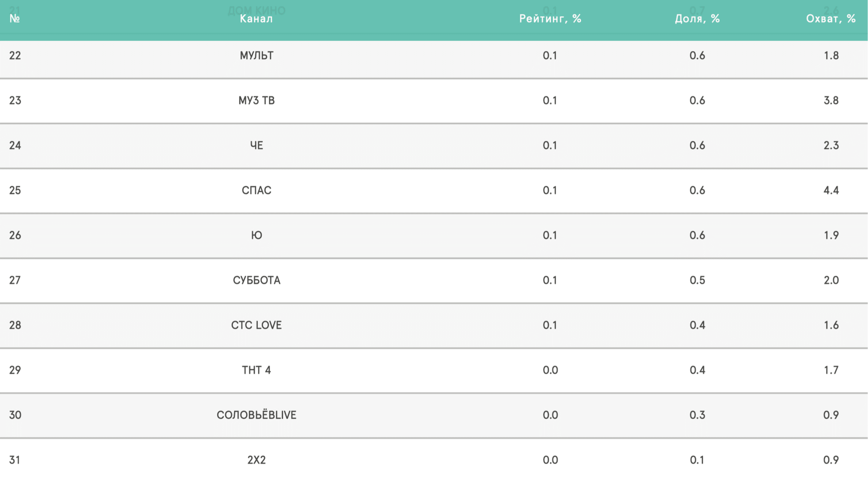Image resolution: width=868 pixels, height=488 pixels.
Task: Select the МУЛЬТ channel row
Action: (256, 55)
